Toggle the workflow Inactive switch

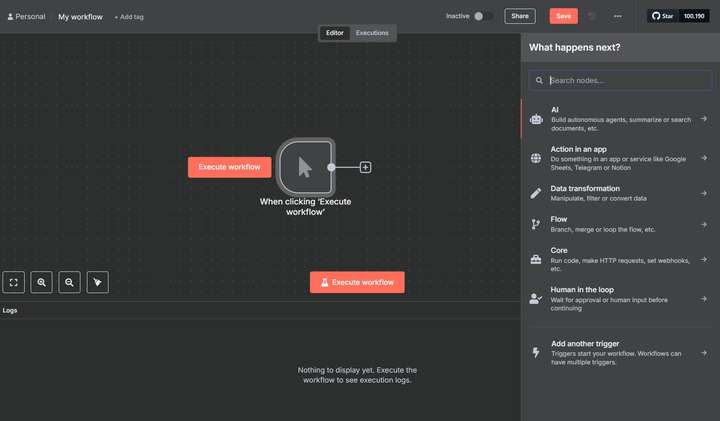483,16
